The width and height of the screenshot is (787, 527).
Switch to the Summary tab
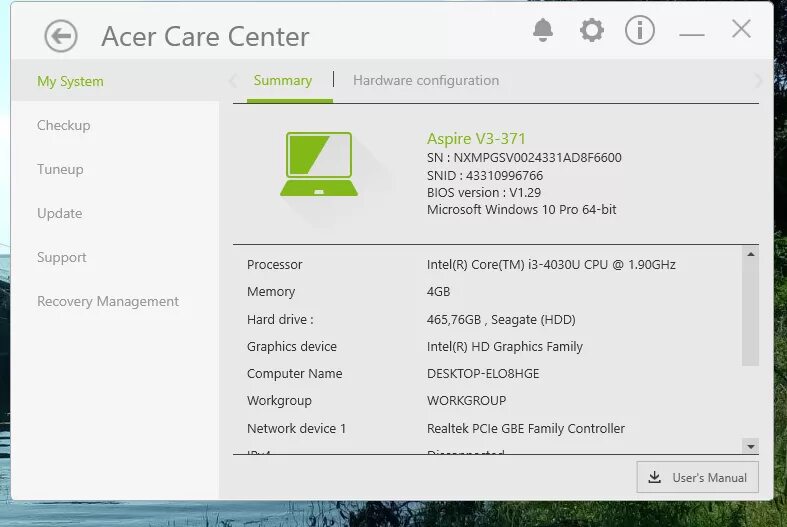coord(283,80)
